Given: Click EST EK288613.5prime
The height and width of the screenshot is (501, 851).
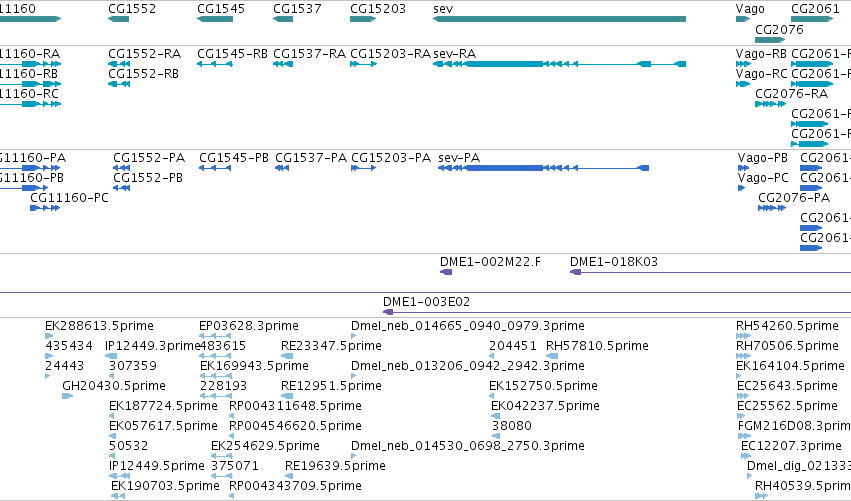Looking at the screenshot, I should (x=49, y=336).
